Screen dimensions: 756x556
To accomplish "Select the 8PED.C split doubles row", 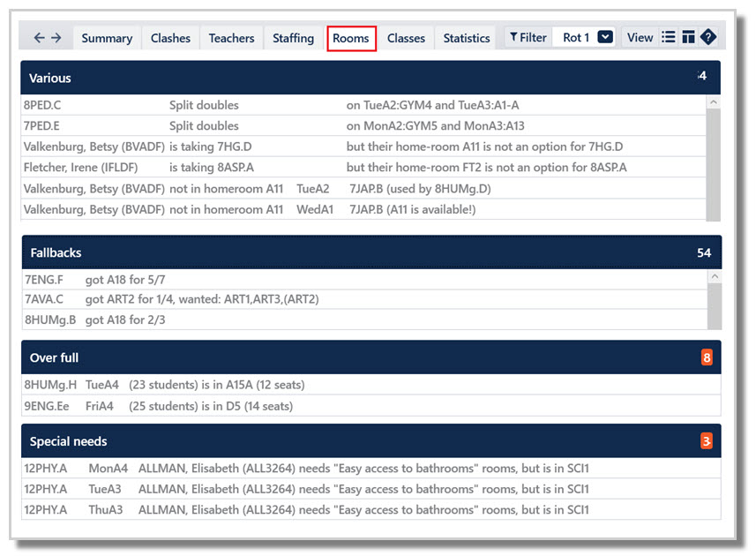I will coord(364,105).
